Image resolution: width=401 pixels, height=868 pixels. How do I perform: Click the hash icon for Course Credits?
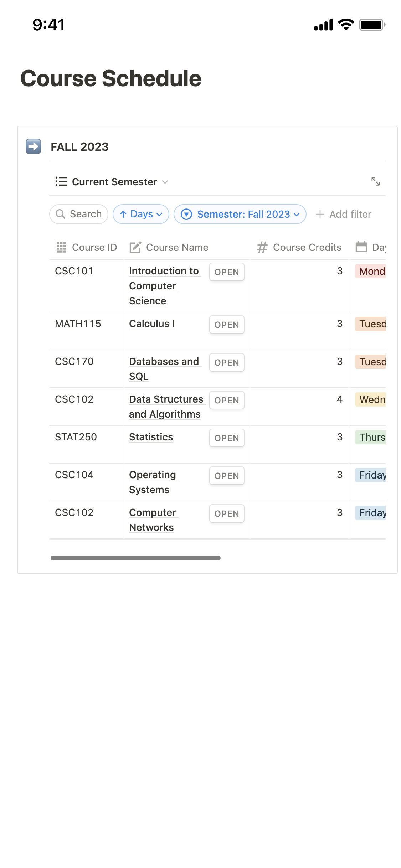tap(262, 247)
